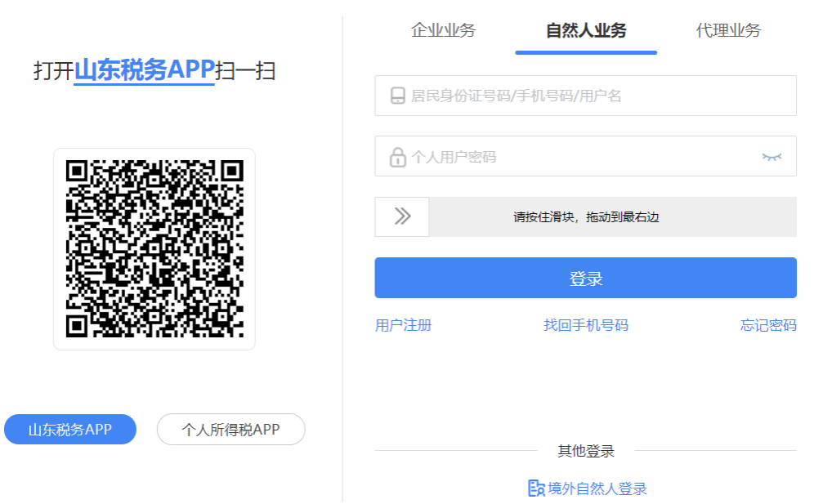Toggle password visibility eye icon
The height and width of the screenshot is (504, 814).
[772, 157]
